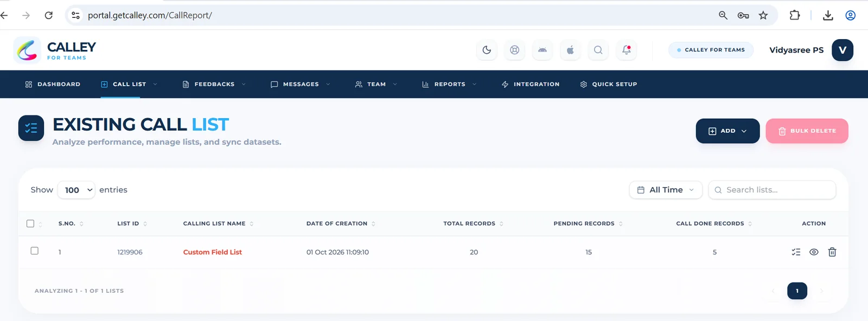Click the Bulk Delete button
This screenshot has width=868, height=321.
807,131
